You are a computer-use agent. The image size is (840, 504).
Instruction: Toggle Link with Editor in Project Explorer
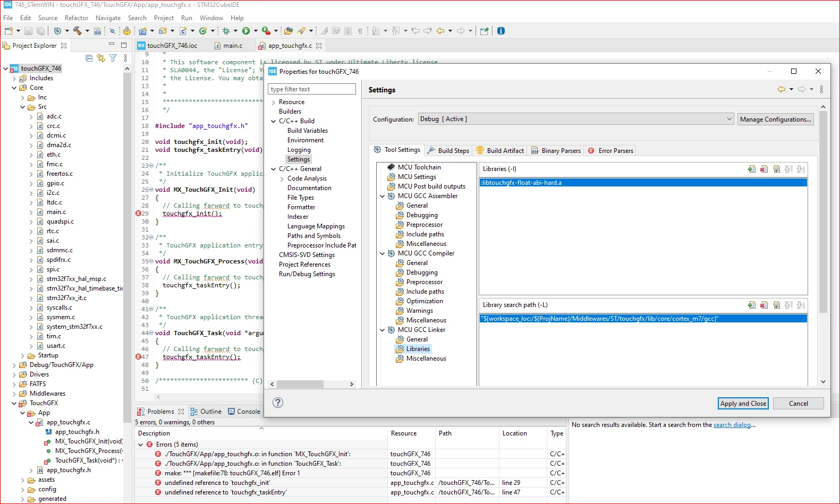click(101, 58)
